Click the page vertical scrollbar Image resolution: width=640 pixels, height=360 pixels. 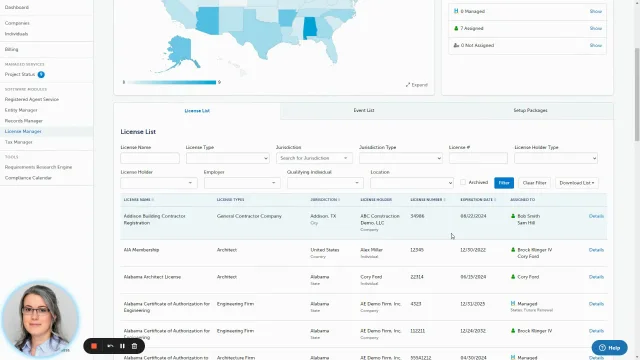click(x=637, y=95)
